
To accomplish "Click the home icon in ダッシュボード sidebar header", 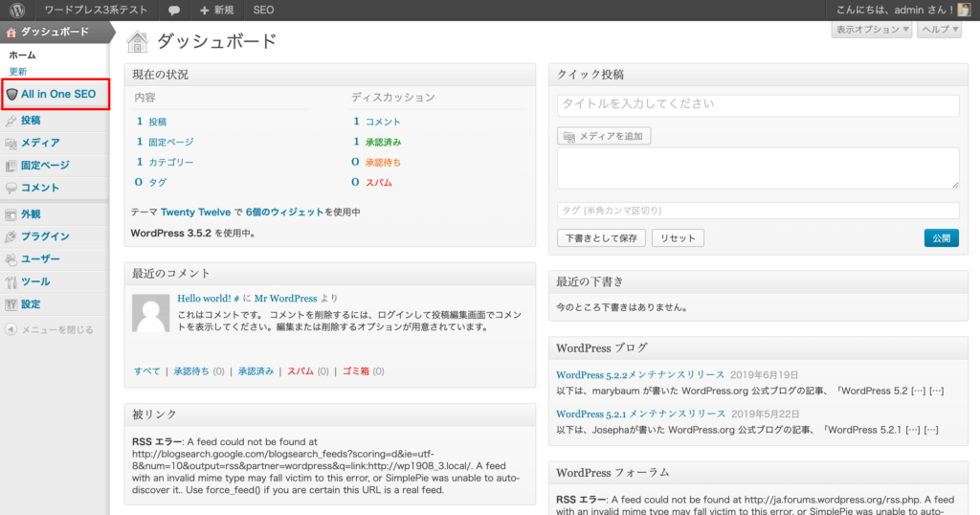I will pos(11,32).
